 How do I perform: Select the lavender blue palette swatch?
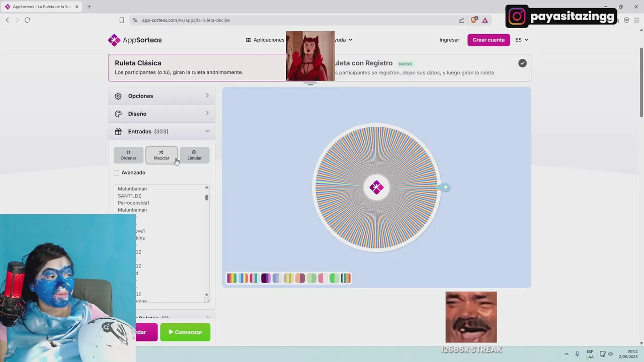(277, 278)
